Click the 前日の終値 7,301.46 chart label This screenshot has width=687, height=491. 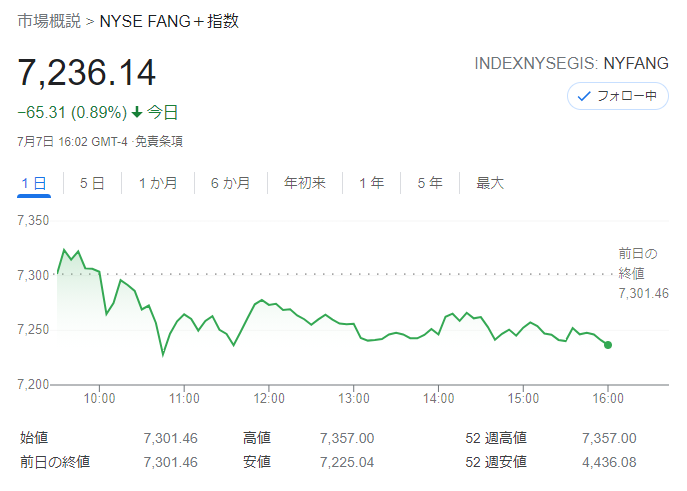643,273
